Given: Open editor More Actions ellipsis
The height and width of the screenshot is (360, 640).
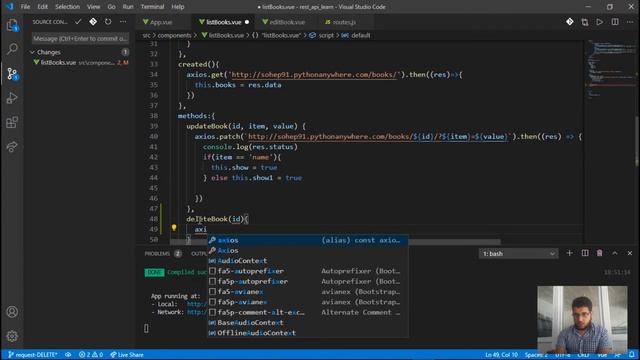Looking at the screenshot, I should click(x=630, y=22).
